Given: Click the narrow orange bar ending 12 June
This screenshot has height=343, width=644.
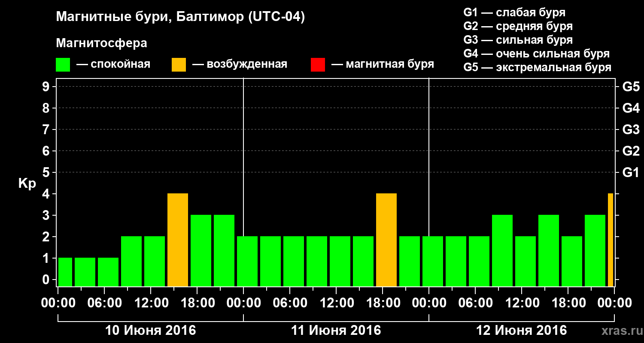Looking at the screenshot, I should click(611, 240).
